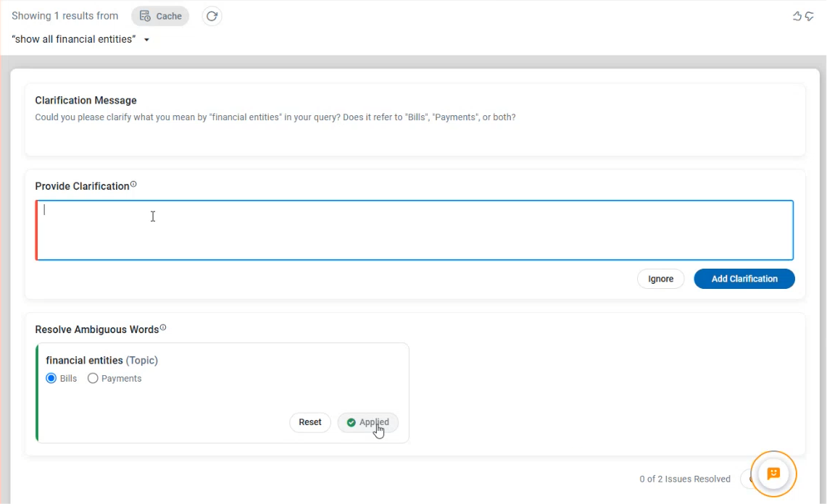Click the partially hidden button beside Issues Resolved

[x=747, y=479]
